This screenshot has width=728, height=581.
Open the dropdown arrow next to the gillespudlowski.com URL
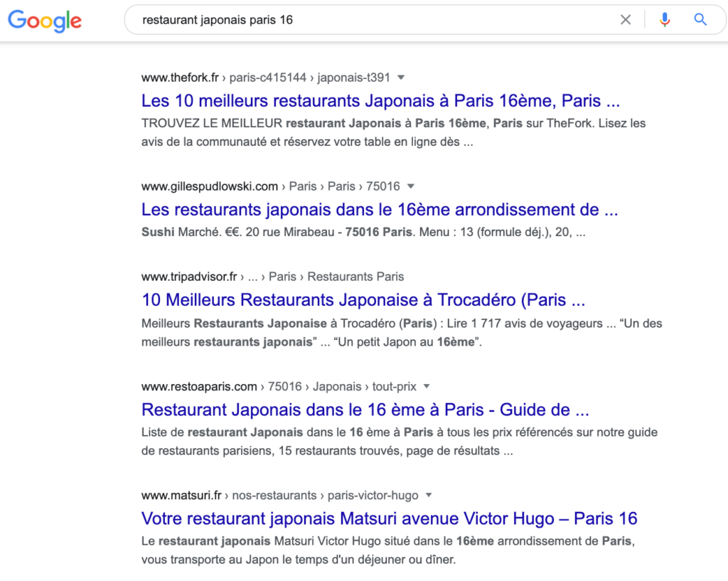(411, 186)
